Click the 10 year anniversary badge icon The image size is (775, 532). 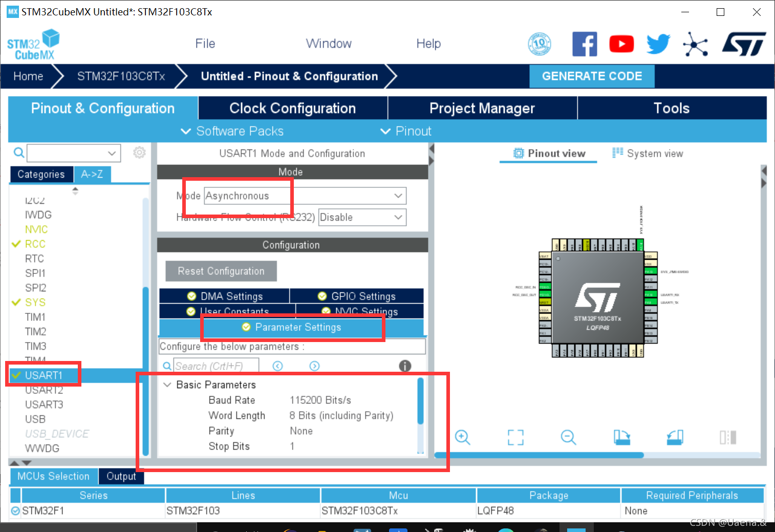pos(540,44)
